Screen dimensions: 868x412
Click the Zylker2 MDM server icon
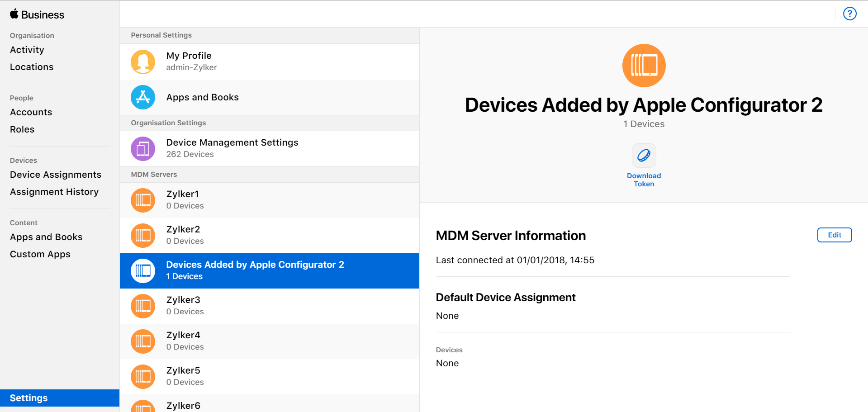[x=143, y=235]
